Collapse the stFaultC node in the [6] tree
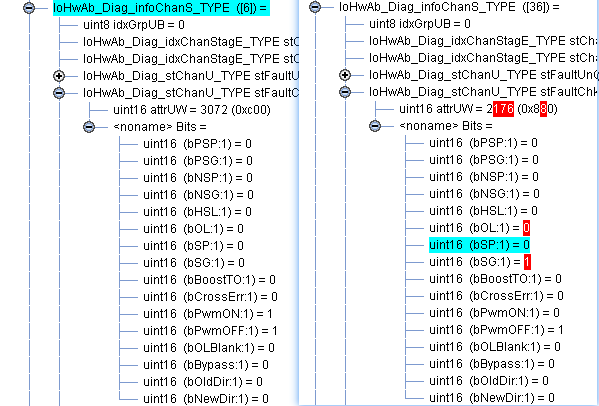This screenshot has height=406, width=599. [x=59, y=93]
